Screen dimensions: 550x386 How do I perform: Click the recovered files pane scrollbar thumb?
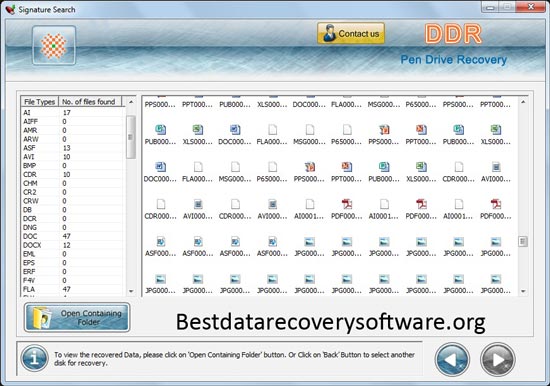pyautogui.click(x=523, y=241)
